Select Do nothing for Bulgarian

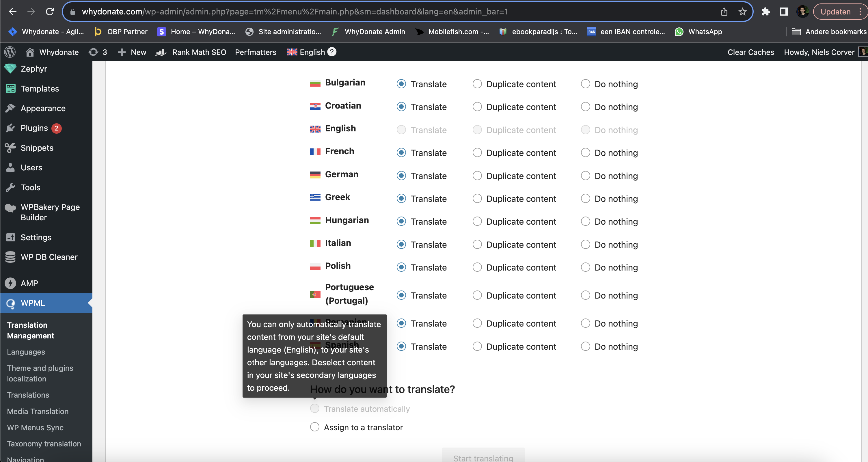pyautogui.click(x=586, y=84)
